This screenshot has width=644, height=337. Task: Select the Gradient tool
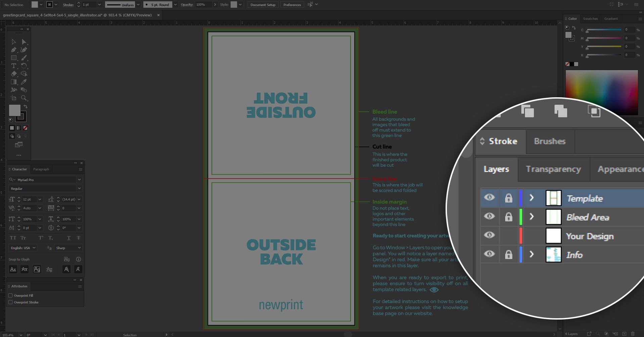(x=14, y=82)
